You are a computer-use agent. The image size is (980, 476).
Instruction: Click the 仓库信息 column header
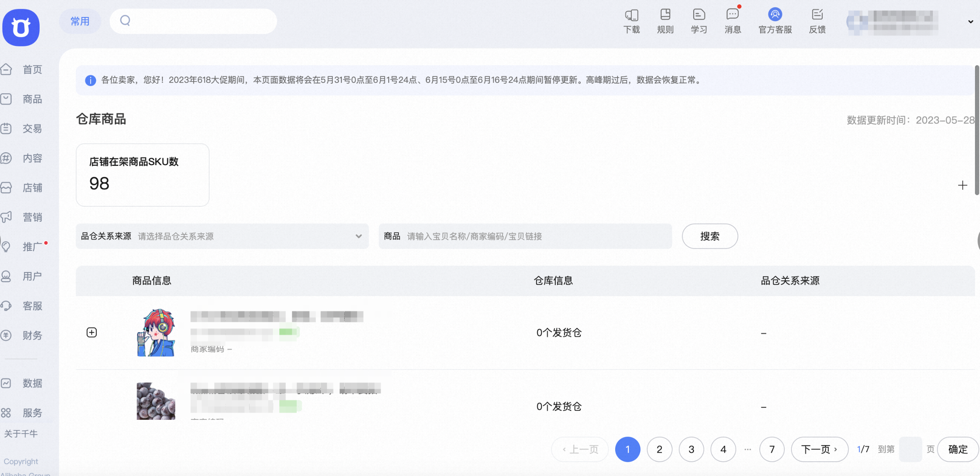[553, 281]
